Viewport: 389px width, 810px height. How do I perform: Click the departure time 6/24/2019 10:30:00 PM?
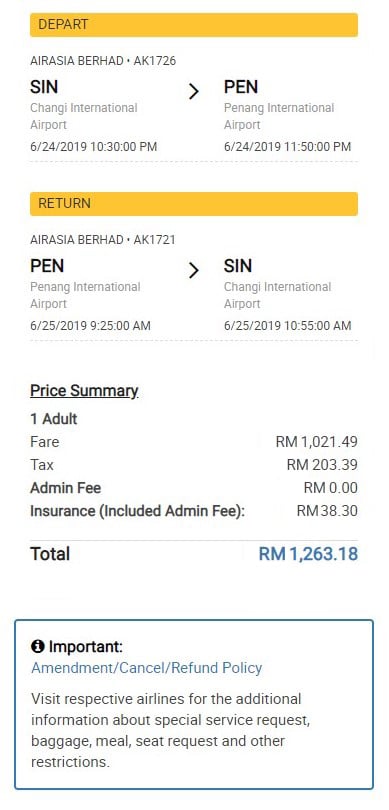tap(94, 147)
